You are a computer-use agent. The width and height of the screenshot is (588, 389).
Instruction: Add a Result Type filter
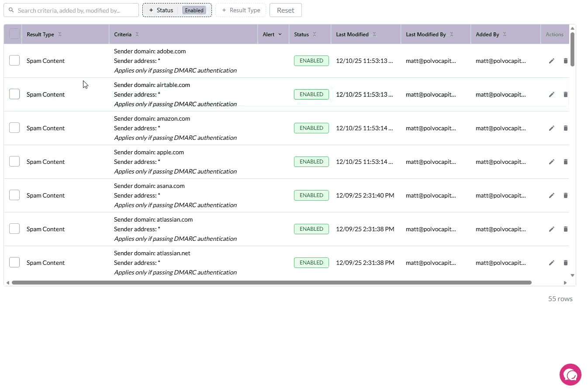[241, 10]
